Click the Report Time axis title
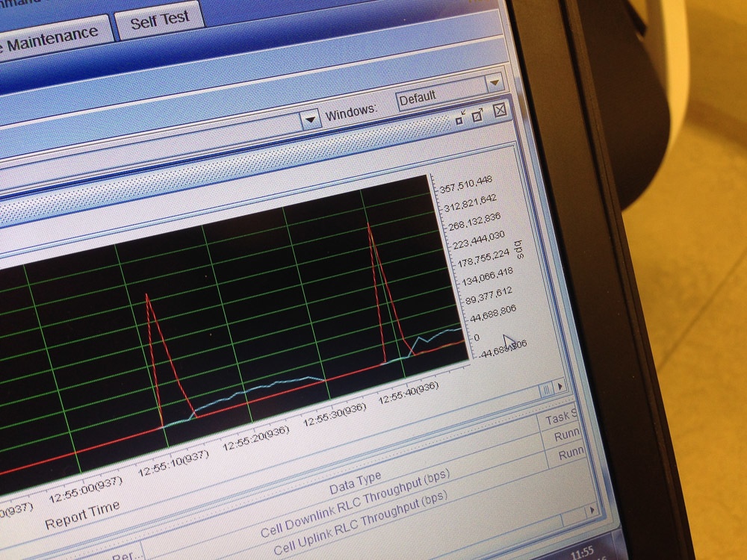 pyautogui.click(x=82, y=515)
